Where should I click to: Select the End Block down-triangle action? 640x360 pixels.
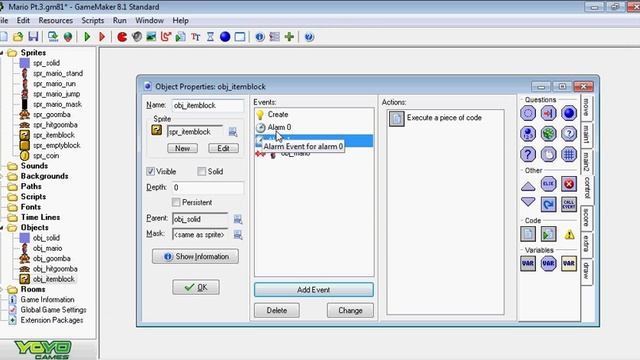coord(528,203)
